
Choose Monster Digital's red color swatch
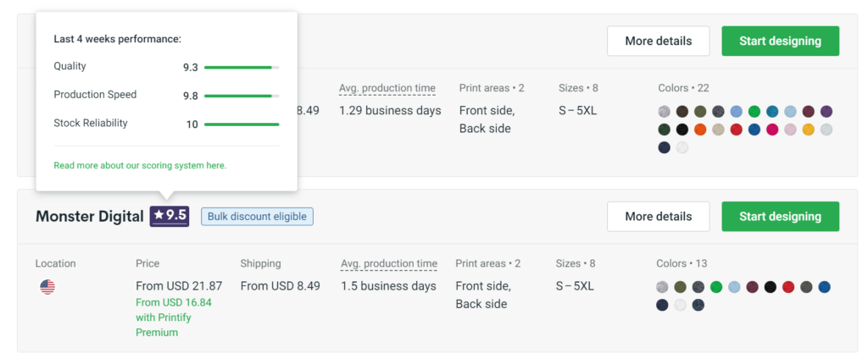(788, 287)
